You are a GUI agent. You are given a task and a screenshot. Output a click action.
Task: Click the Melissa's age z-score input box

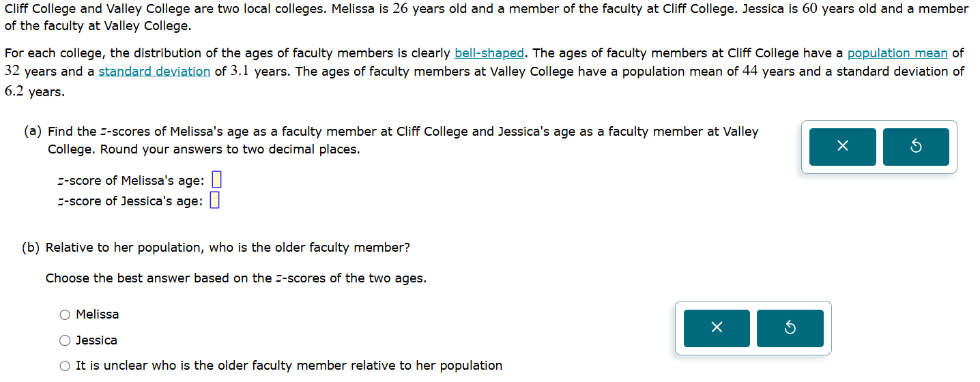click(x=216, y=180)
